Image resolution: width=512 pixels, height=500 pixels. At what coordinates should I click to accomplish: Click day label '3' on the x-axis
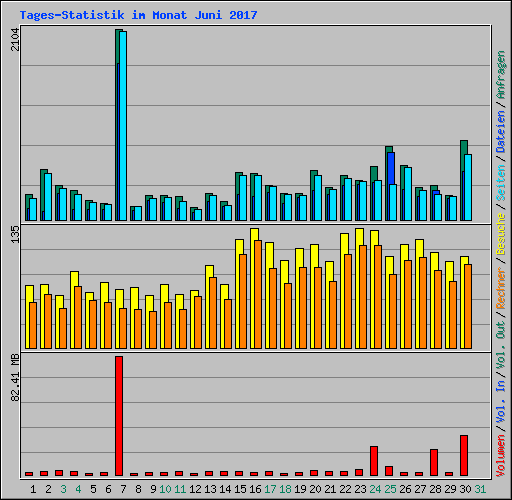pyautogui.click(x=63, y=489)
